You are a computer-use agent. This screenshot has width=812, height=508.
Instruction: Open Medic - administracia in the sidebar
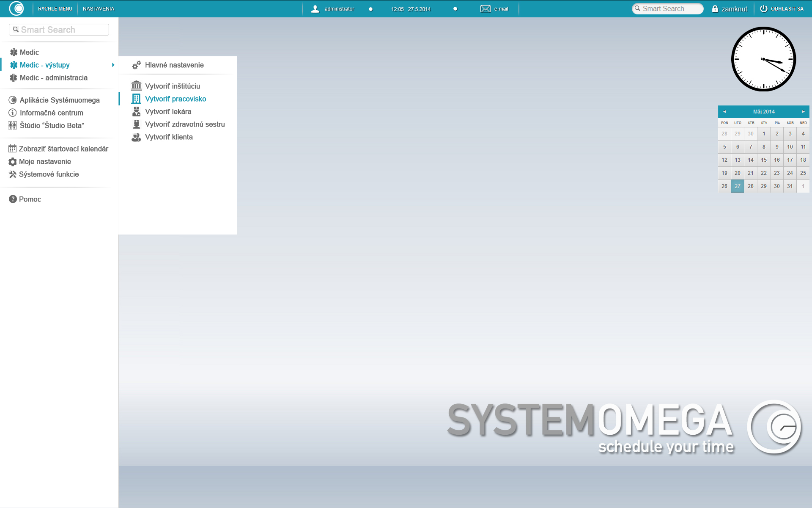[x=54, y=78]
